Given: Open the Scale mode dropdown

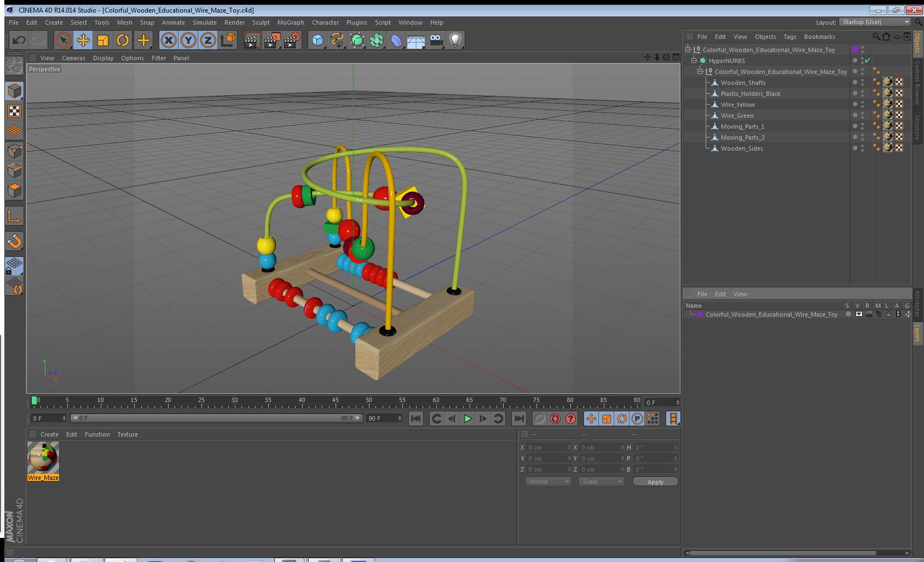Looking at the screenshot, I should point(602,481).
